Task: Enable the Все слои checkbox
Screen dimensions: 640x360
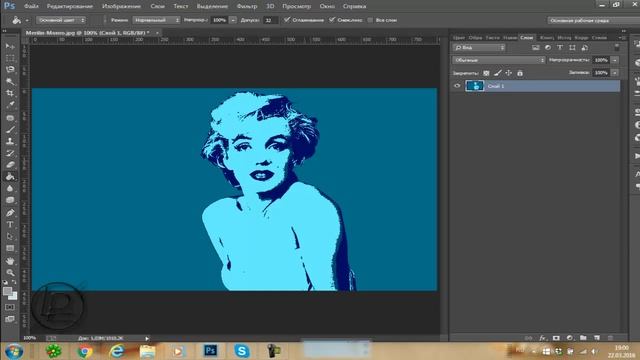Action: (x=370, y=20)
